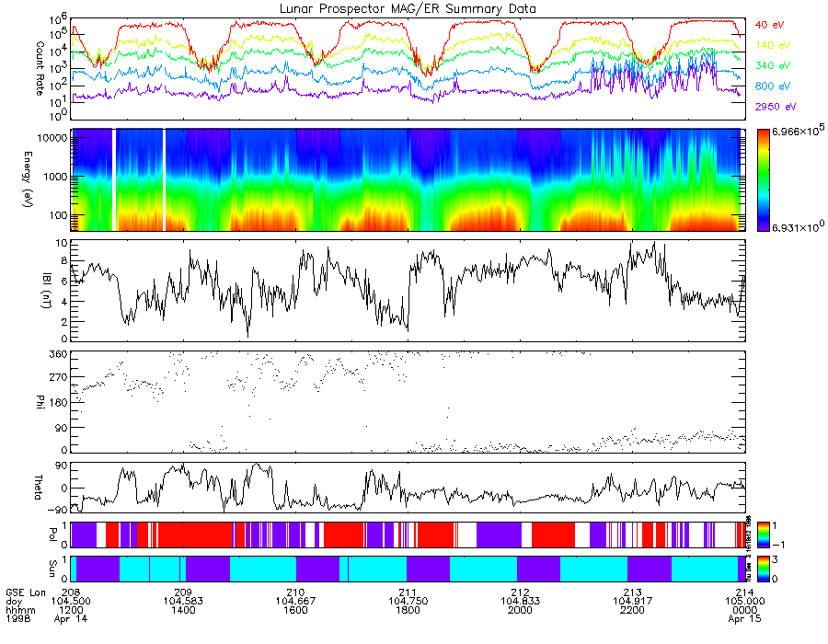Click the Sun panel color scale bar
This screenshot has height=644, width=828.
763,569
